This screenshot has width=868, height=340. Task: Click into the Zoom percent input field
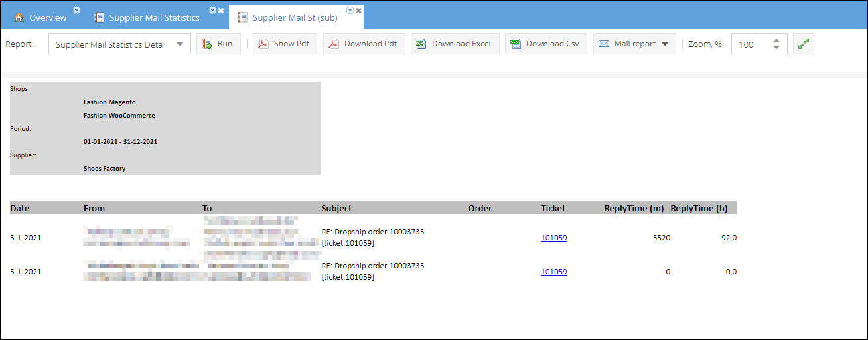tap(750, 44)
